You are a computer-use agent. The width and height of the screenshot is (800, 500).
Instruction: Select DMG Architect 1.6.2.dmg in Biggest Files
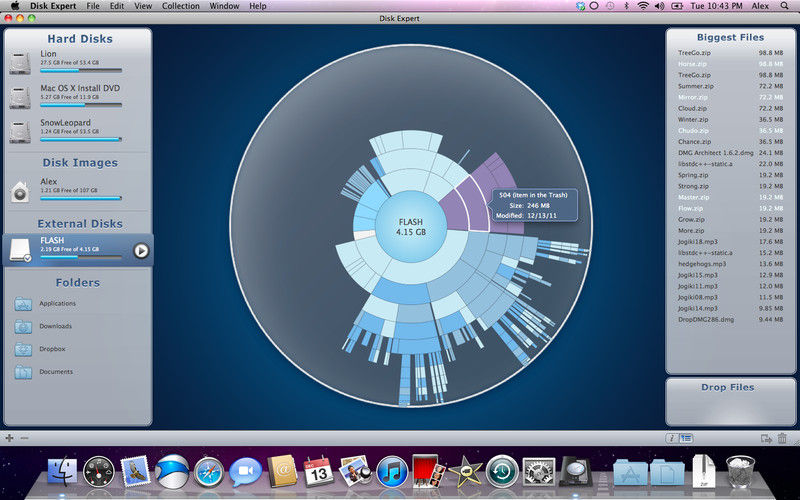(x=730, y=153)
